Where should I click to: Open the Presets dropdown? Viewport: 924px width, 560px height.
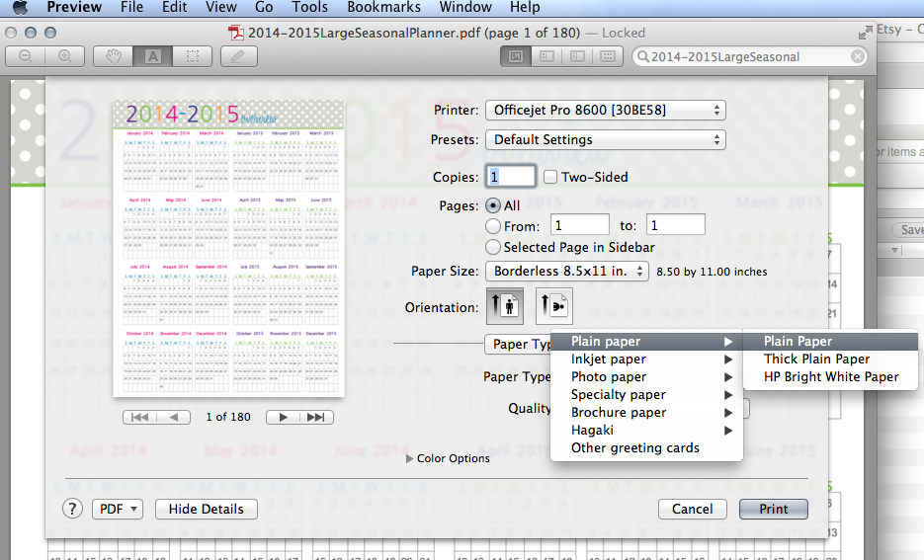[605, 139]
